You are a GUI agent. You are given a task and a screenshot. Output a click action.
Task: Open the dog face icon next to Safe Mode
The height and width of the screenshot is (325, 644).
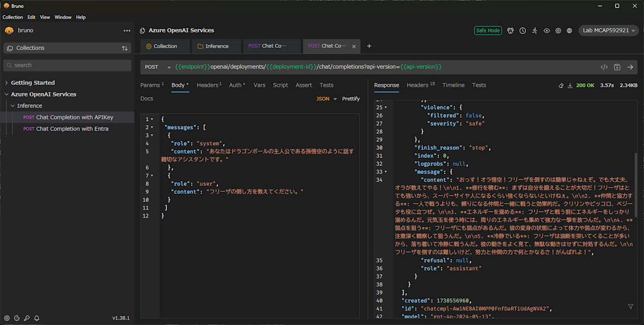[x=511, y=31]
